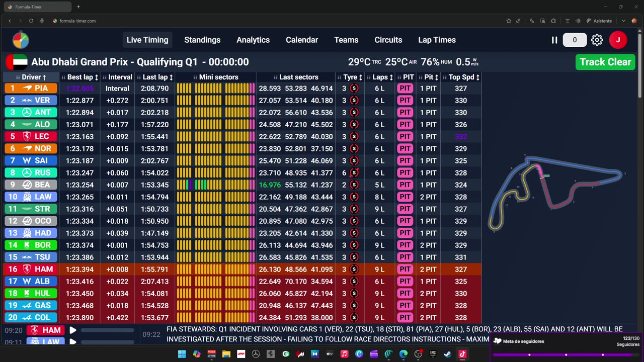Open the Analytics tab
The height and width of the screenshot is (362, 644).
pyautogui.click(x=253, y=40)
